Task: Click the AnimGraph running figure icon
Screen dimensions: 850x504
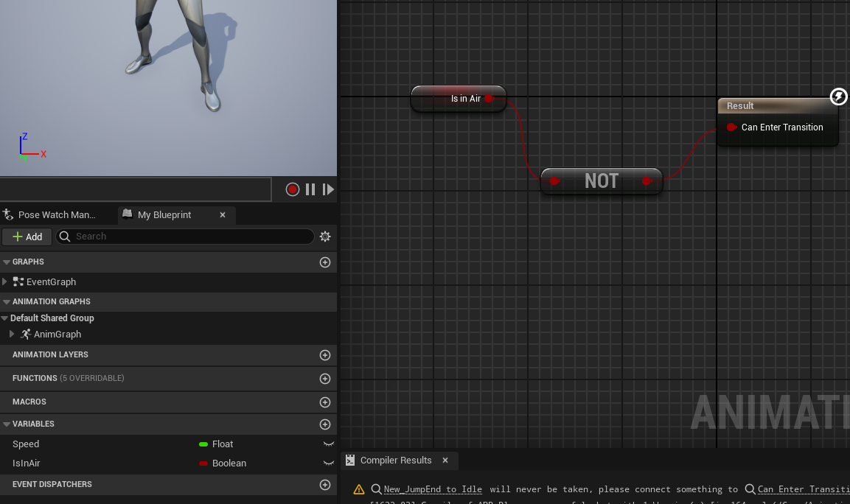Action: click(x=26, y=335)
